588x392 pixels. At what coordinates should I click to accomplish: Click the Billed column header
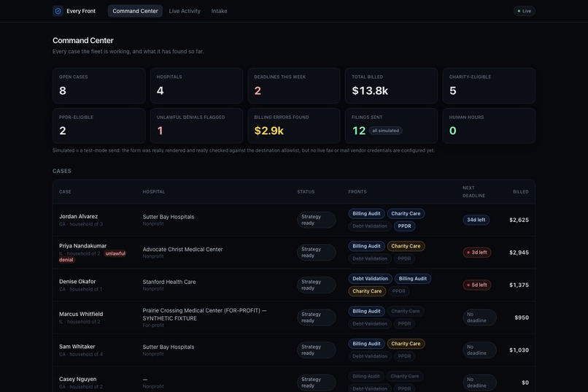tap(521, 192)
